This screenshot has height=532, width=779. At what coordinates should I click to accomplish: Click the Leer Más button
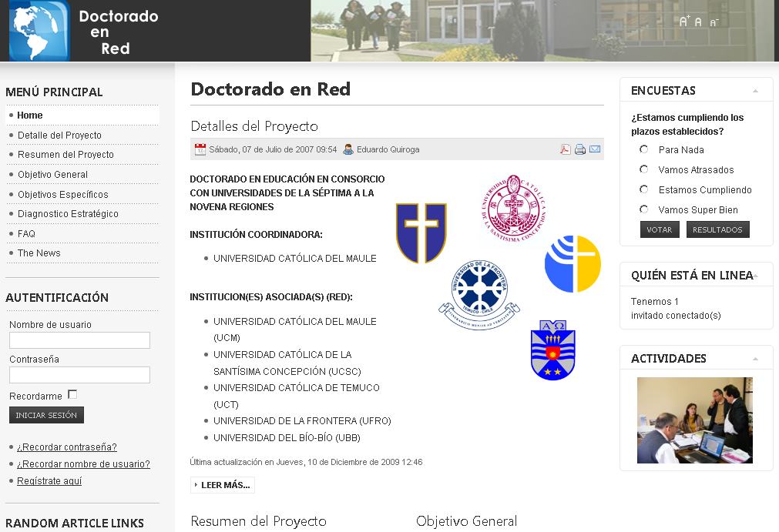point(223,485)
